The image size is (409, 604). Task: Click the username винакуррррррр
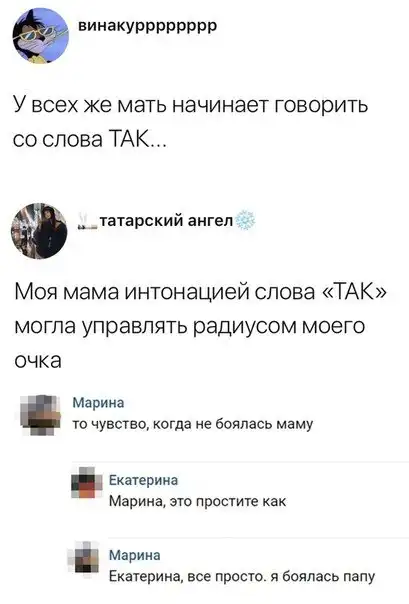click(148, 26)
